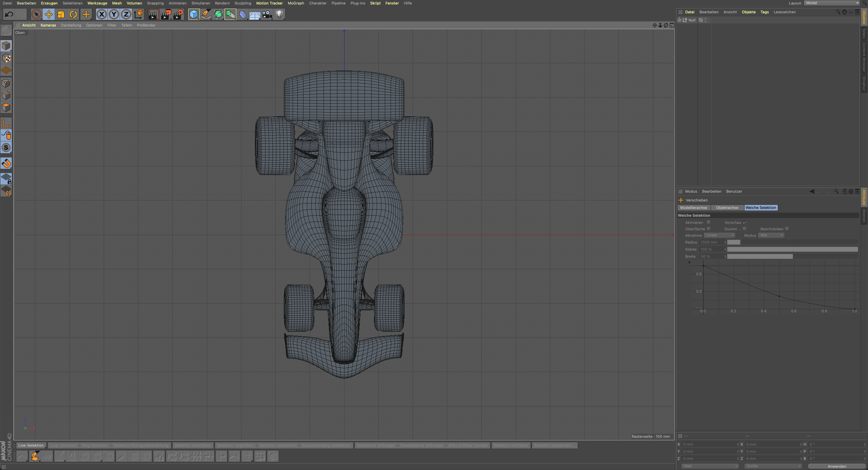Select the Rotate tool in toolbar

(73, 14)
